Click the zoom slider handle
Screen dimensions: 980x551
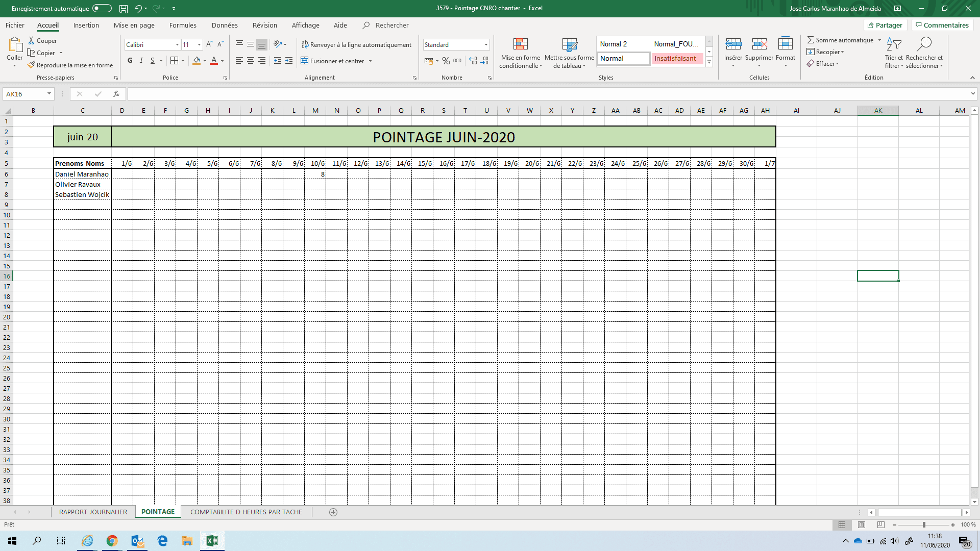click(x=924, y=524)
